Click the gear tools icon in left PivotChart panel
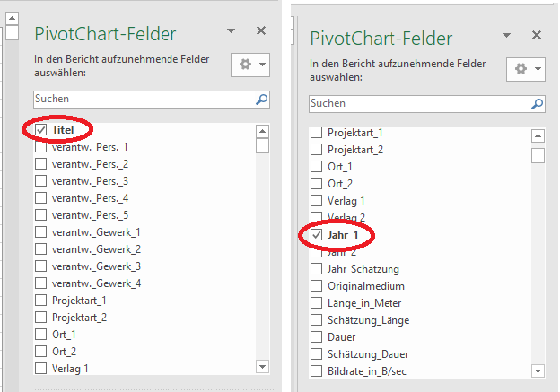 pyautogui.click(x=245, y=65)
